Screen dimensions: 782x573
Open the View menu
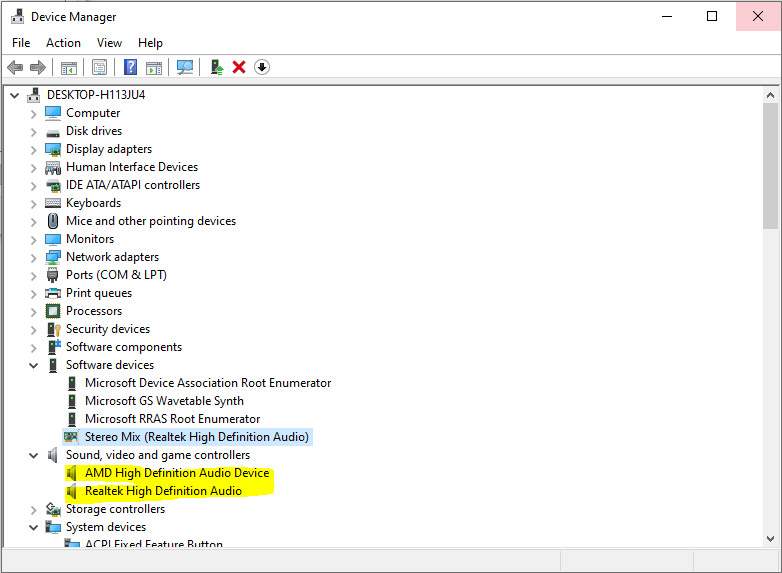coord(109,43)
